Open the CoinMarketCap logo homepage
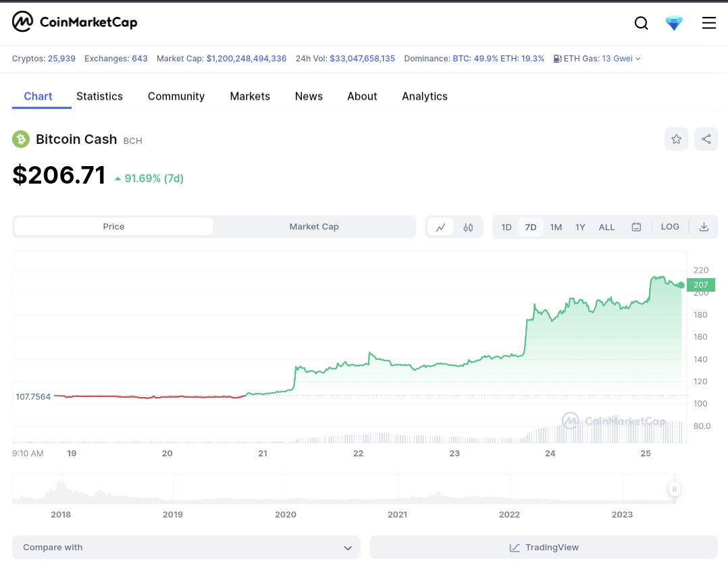The width and height of the screenshot is (728, 582). click(x=75, y=22)
